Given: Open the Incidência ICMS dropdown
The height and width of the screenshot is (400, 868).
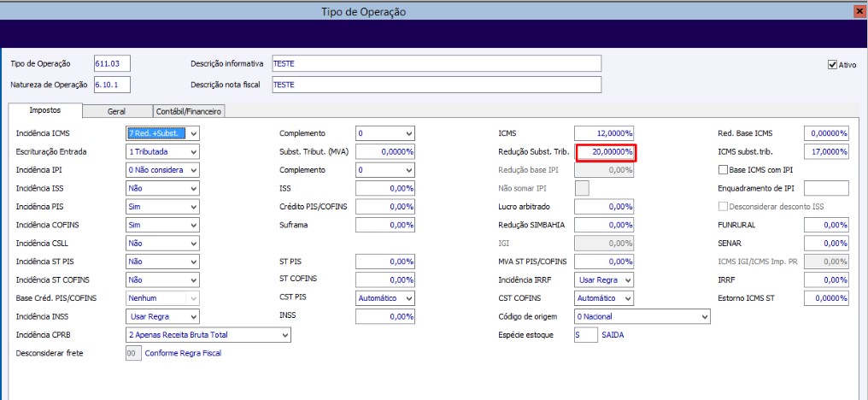Looking at the screenshot, I should 162,133.
